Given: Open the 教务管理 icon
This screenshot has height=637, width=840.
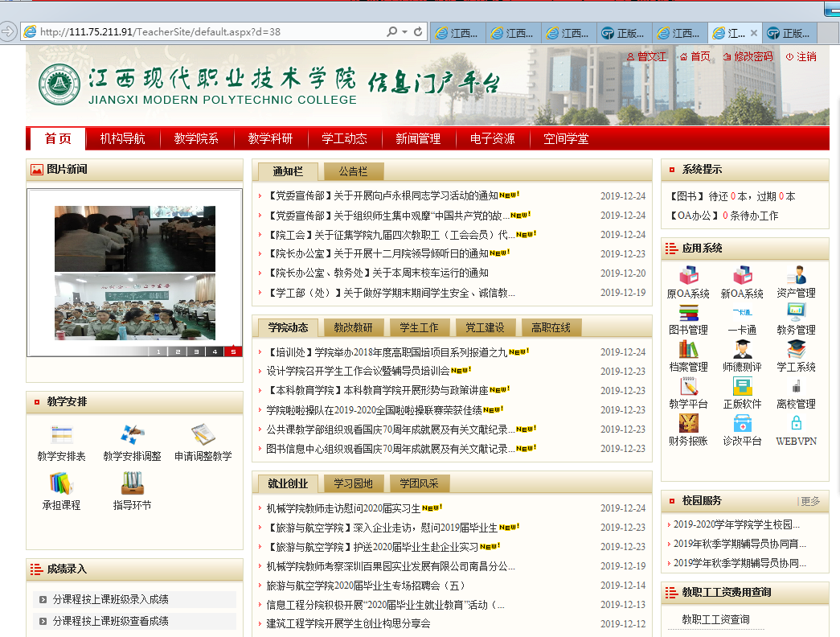Looking at the screenshot, I should 796,313.
